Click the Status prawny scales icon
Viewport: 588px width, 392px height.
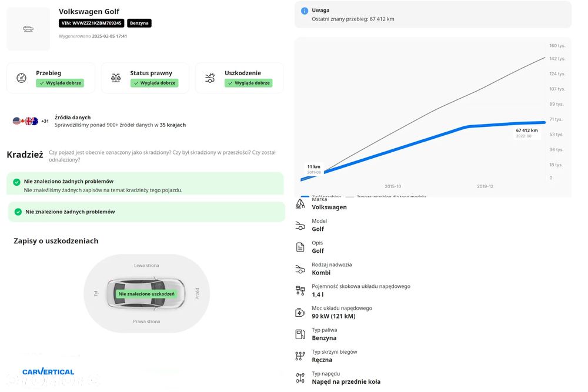(116, 78)
